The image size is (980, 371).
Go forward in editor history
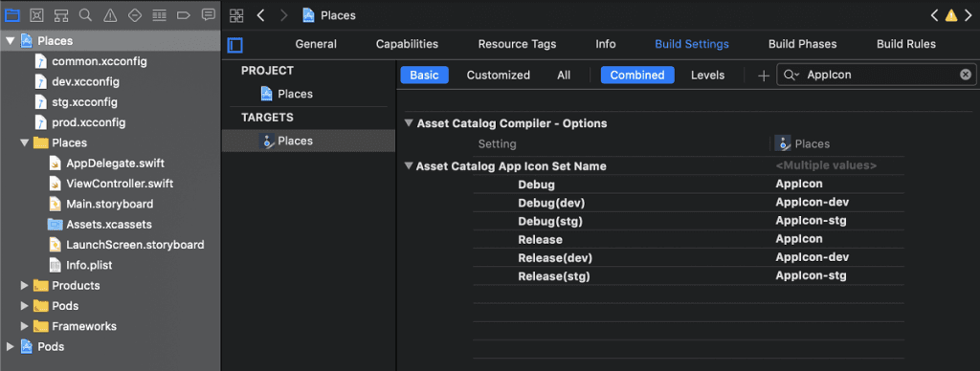(283, 15)
